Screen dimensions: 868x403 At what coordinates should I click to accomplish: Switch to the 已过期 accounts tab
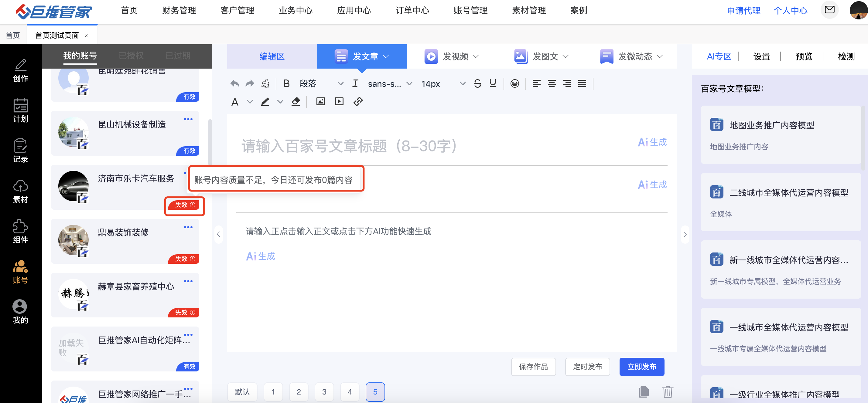178,56
